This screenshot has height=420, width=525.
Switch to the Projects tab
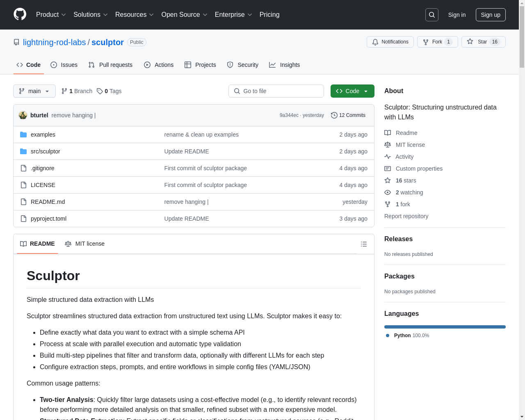coord(200,65)
